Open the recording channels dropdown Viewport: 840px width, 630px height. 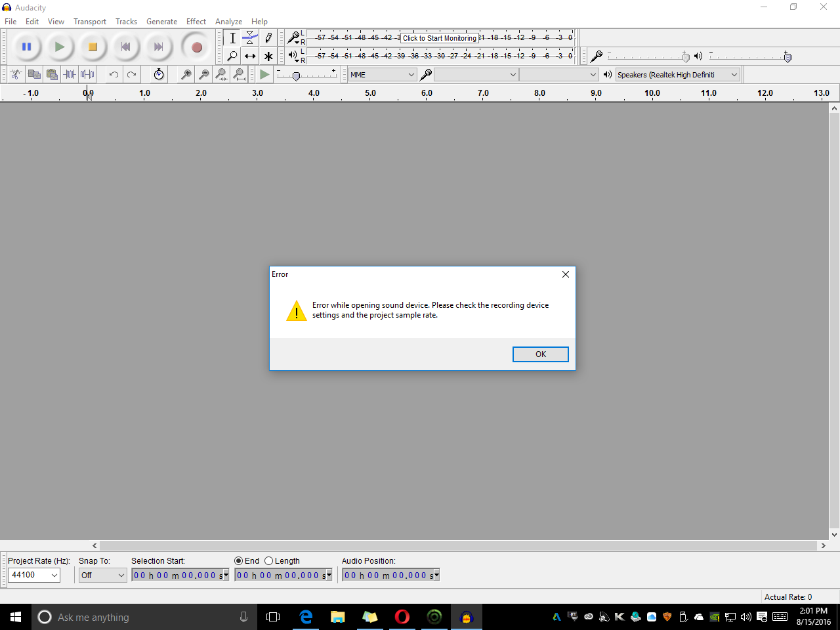[558, 75]
